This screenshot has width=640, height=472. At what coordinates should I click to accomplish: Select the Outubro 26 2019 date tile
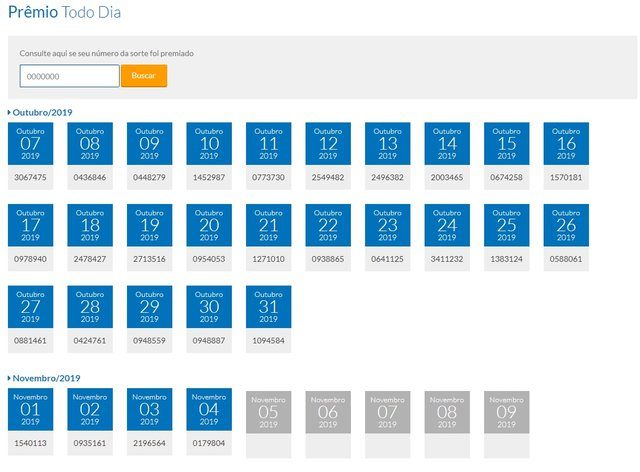(566, 226)
